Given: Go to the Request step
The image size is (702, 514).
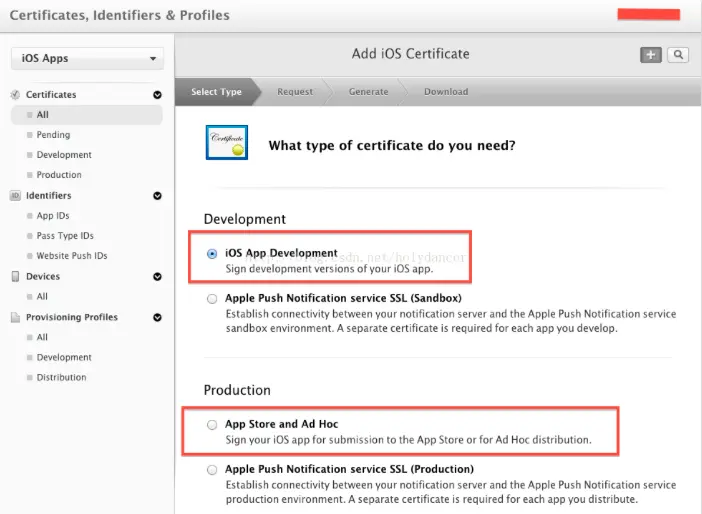Looking at the screenshot, I should pyautogui.click(x=295, y=92).
